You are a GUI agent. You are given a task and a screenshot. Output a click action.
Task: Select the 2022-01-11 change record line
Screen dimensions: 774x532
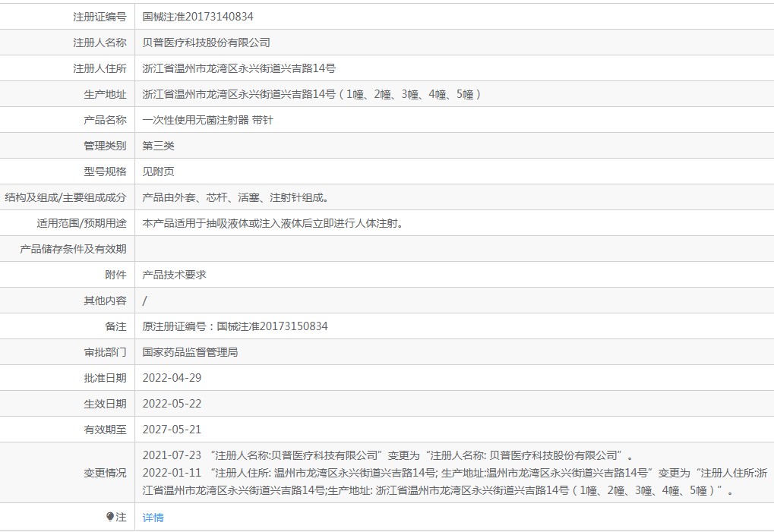455,482
